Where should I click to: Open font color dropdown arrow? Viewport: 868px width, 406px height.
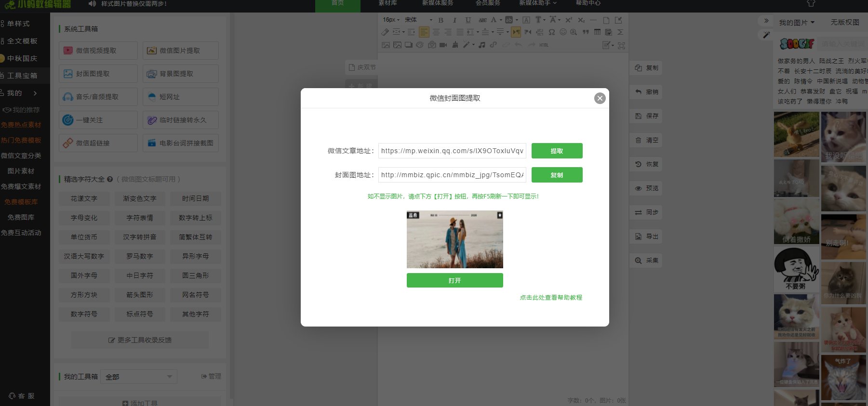pyautogui.click(x=501, y=20)
